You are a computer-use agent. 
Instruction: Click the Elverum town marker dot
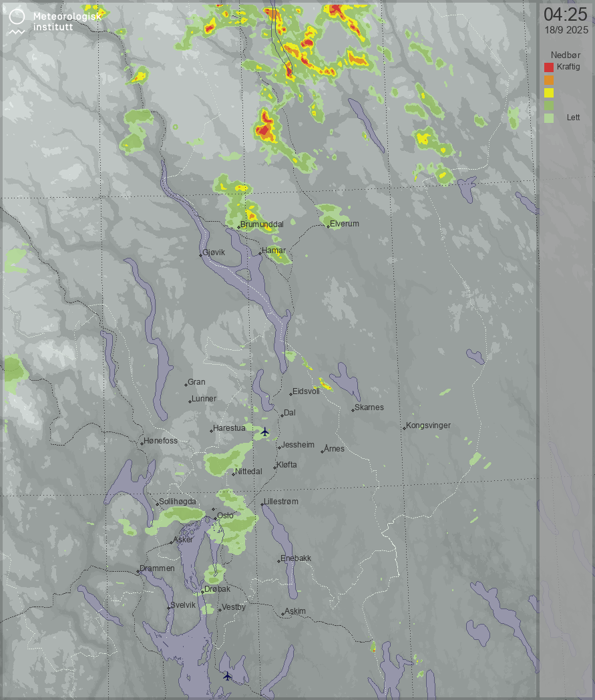tap(328, 227)
